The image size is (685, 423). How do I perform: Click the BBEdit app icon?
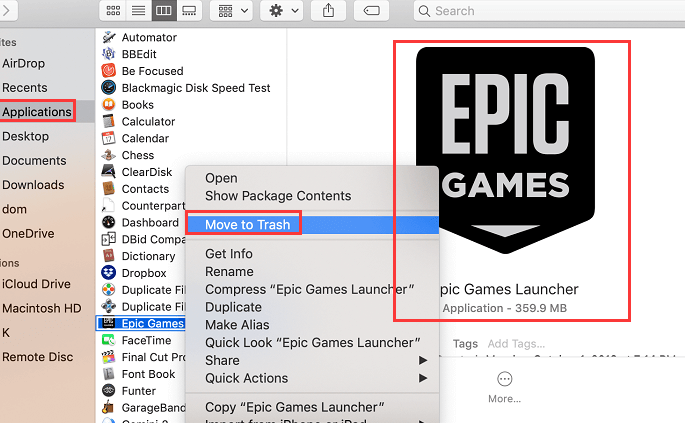[108, 54]
